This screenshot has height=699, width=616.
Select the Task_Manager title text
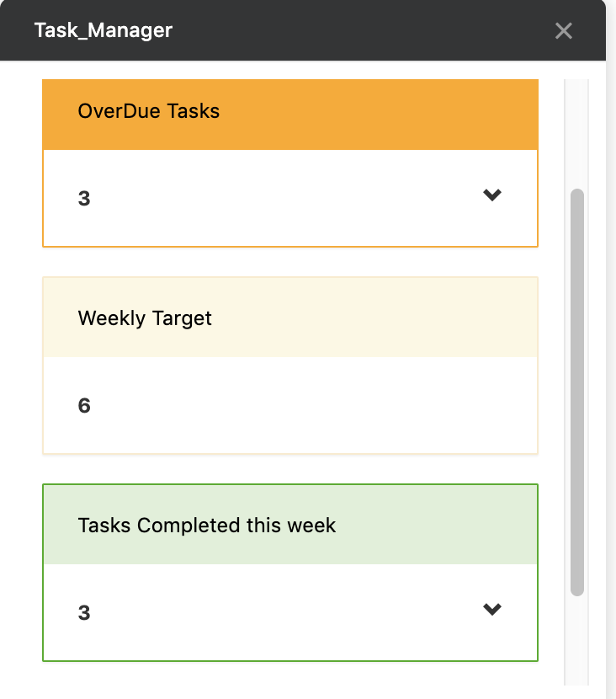[x=101, y=30]
